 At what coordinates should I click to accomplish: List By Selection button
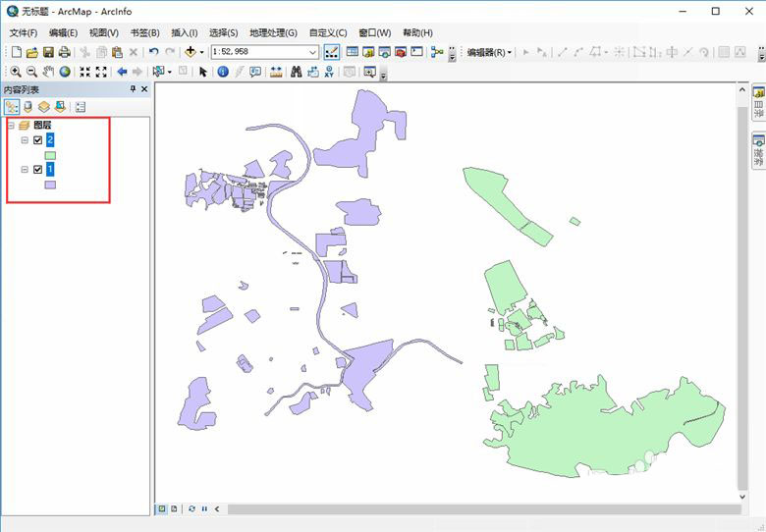60,106
